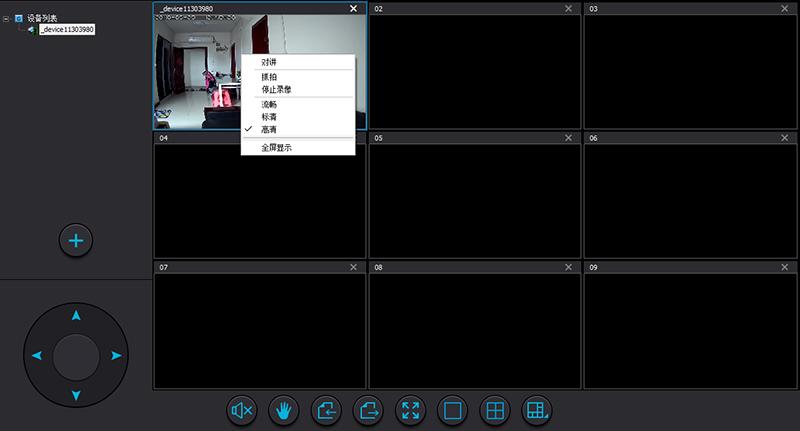The height and width of the screenshot is (431, 800).
Task: Click the previous page icon with left arrow
Action: click(326, 411)
